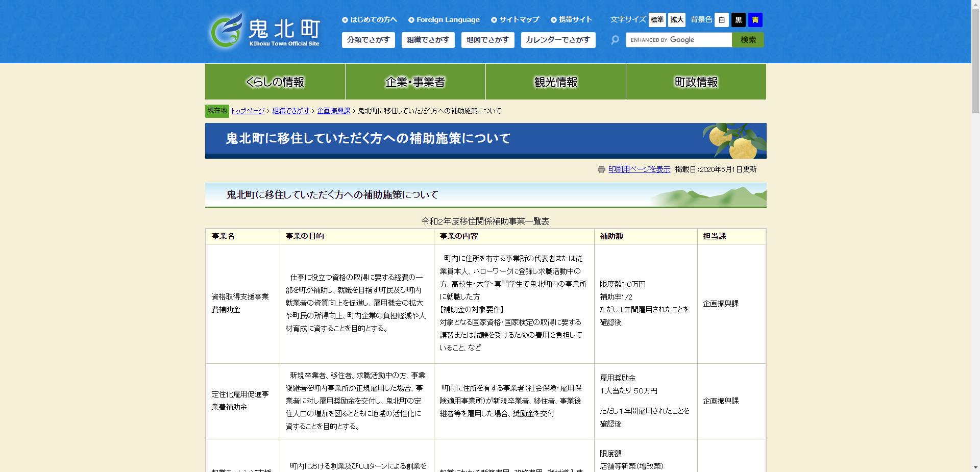Select 拡大 to enlarge text size
This screenshot has width=980, height=472.
click(x=676, y=20)
